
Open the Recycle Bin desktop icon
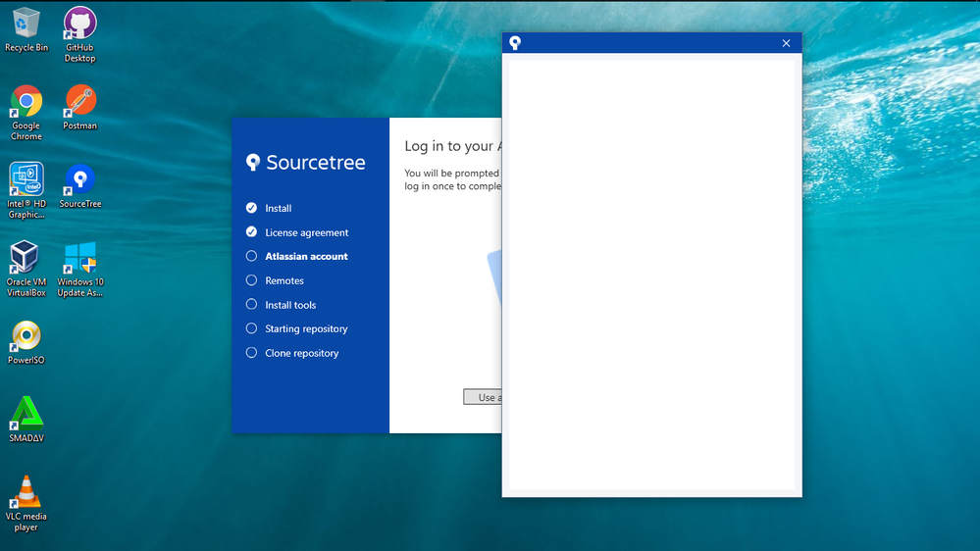pos(26,29)
